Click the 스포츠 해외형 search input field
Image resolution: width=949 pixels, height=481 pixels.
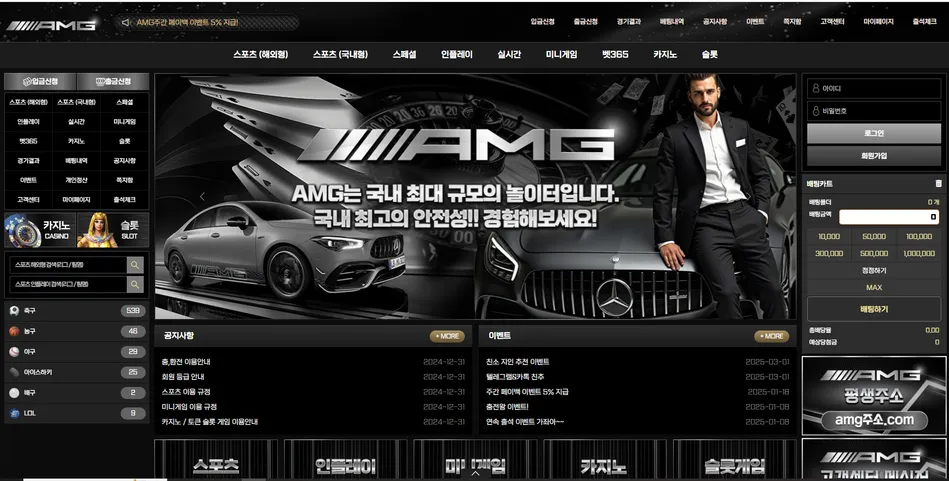coord(68,264)
